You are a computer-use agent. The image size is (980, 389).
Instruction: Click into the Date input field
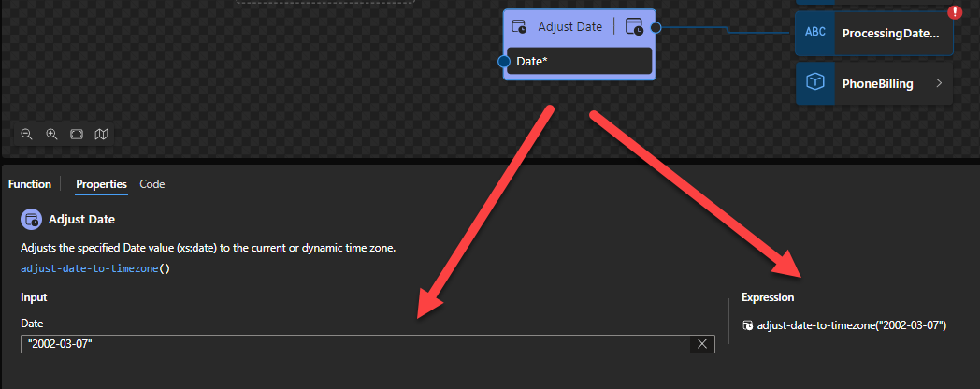coord(355,344)
